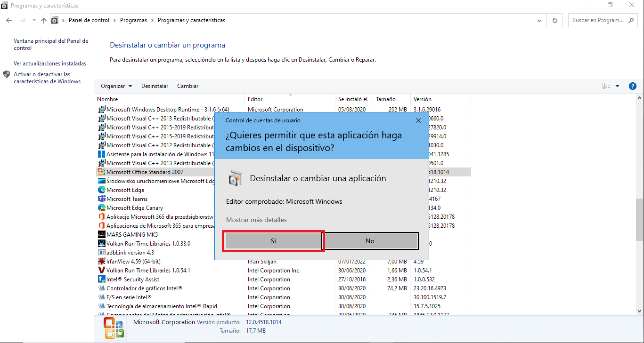
Task: Sort by the Tamaño column header
Action: click(391, 99)
